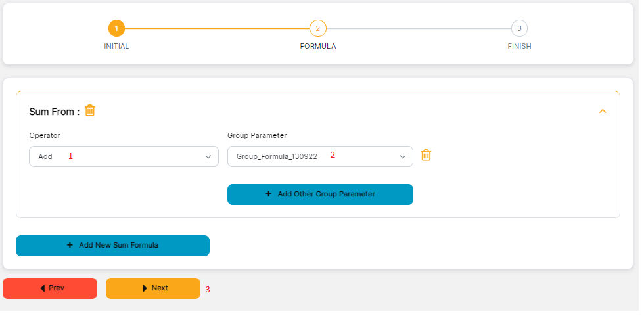This screenshot has width=644, height=320.
Task: Open the Operator dropdown showing Add
Action: tap(124, 156)
